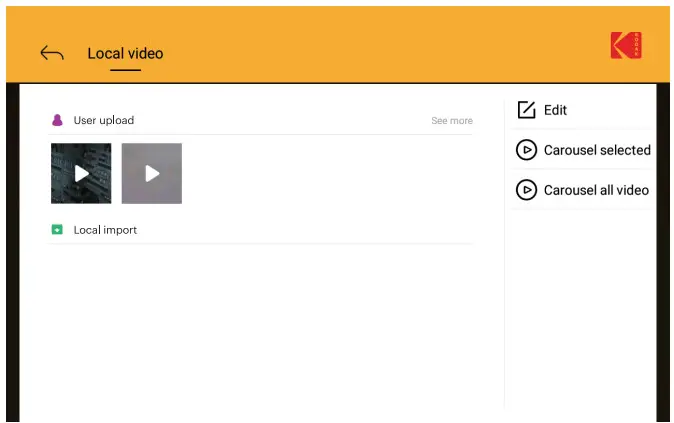
Task: Tap the Edit pencil icon
Action: [526, 110]
